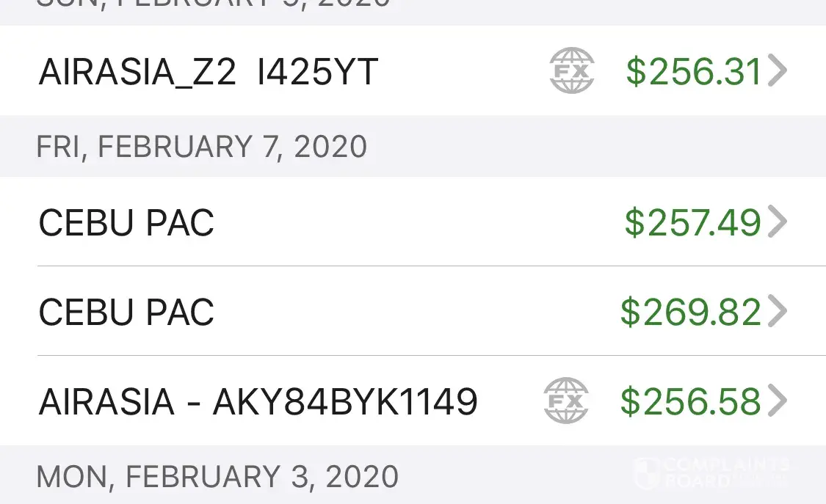Viewport: 826px width, 504px height.
Task: Open details chevron next to $256.31
Action: tap(777, 71)
